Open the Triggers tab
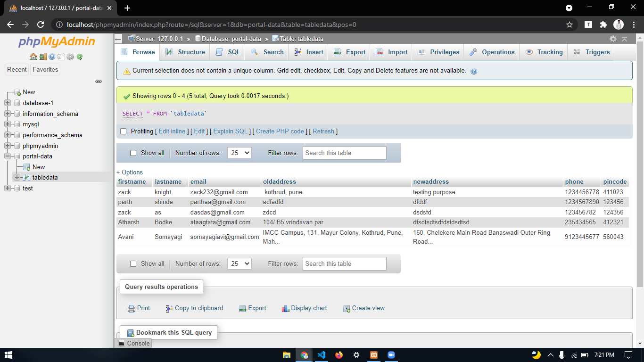Image resolution: width=644 pixels, height=362 pixels. 592,52
